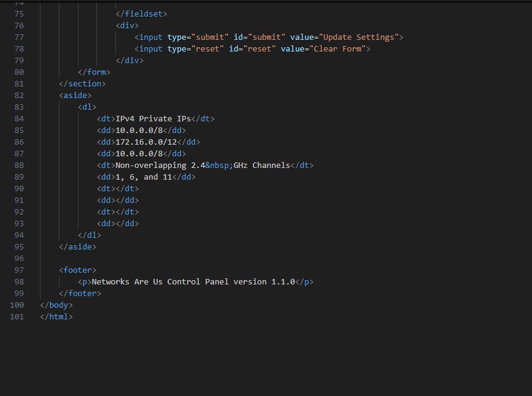Click the closing footer tag

(x=80, y=294)
